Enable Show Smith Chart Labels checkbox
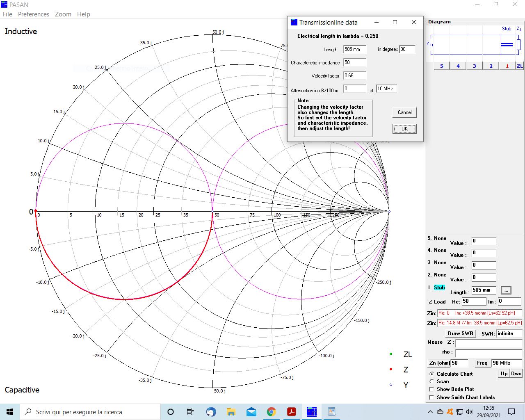This screenshot has height=420, width=525. click(x=431, y=397)
